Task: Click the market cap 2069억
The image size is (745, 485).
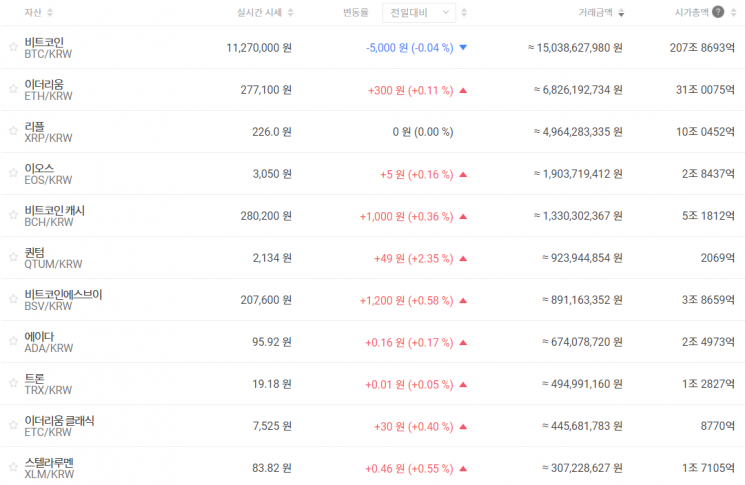Action: coord(718,258)
